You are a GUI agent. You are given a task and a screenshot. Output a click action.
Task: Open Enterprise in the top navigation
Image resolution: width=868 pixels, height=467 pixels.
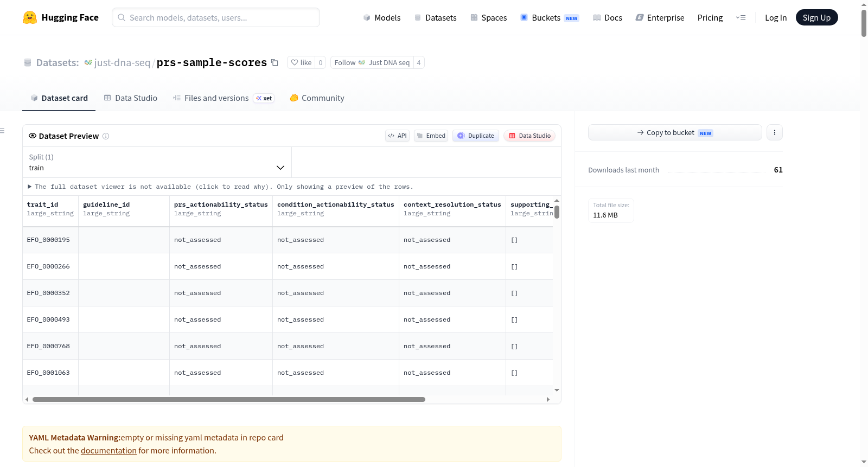[660, 17]
